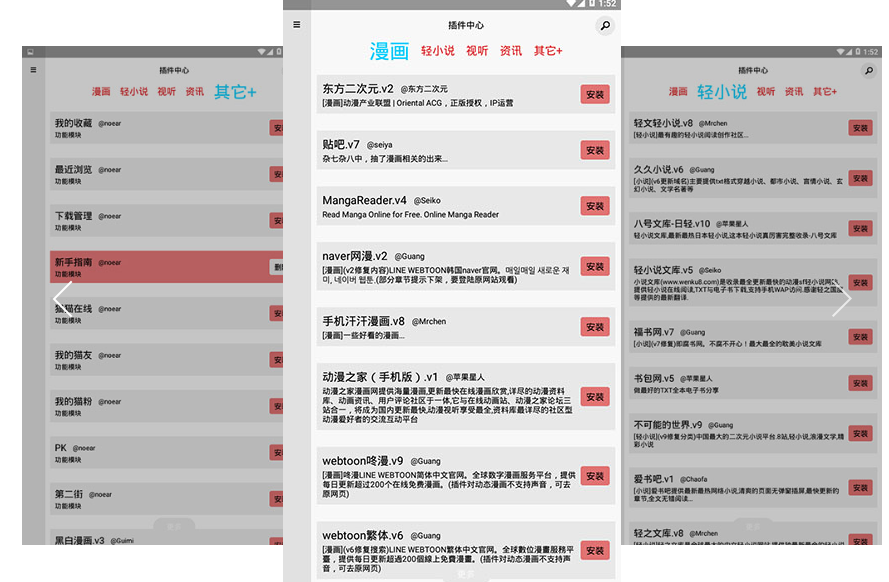Tap the @seiya author name
The image size is (889, 582).
379,145
